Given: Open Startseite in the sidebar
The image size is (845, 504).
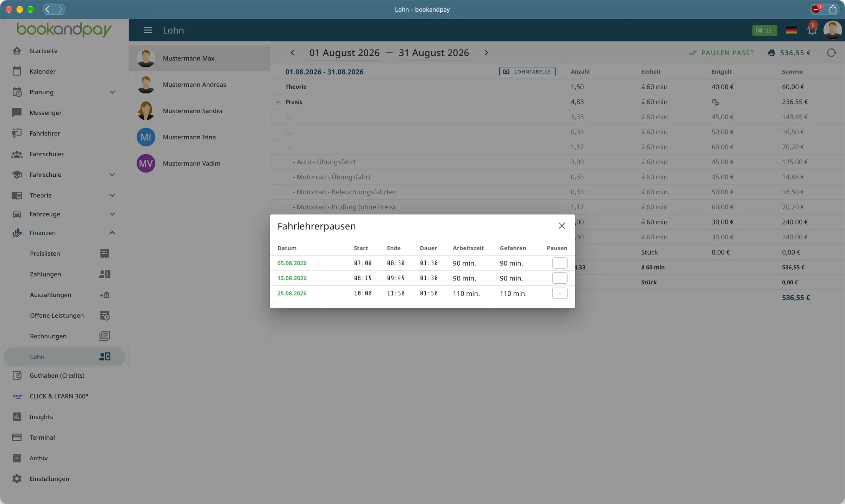Looking at the screenshot, I should tap(64, 51).
